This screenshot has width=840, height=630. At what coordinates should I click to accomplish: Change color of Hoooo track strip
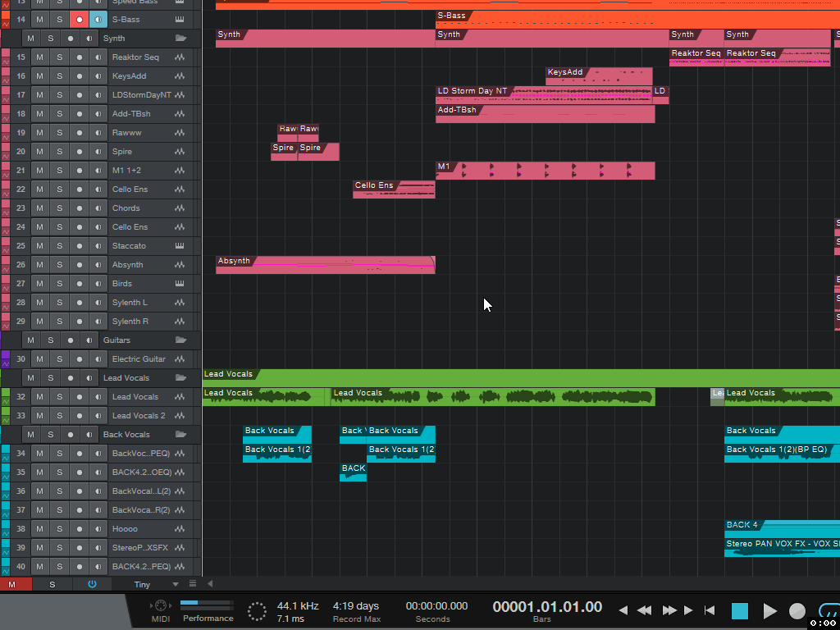pyautogui.click(x=6, y=524)
